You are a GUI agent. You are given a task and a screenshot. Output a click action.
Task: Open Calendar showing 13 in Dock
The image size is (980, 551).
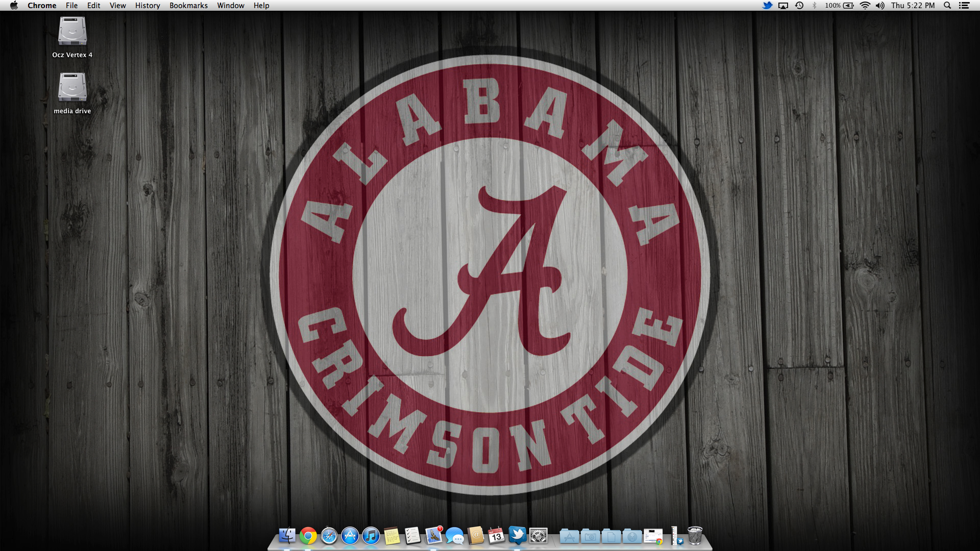(496, 536)
